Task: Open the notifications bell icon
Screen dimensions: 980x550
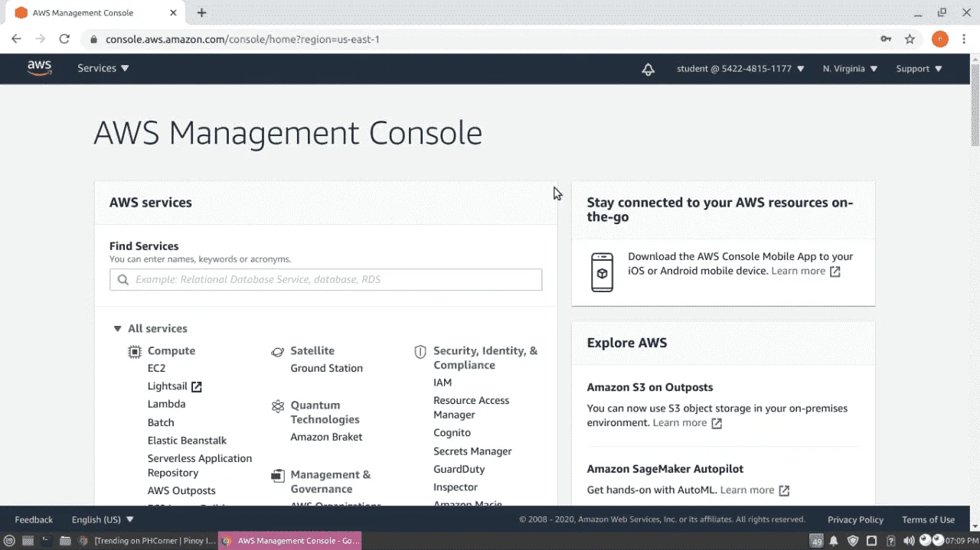Action: click(x=648, y=69)
